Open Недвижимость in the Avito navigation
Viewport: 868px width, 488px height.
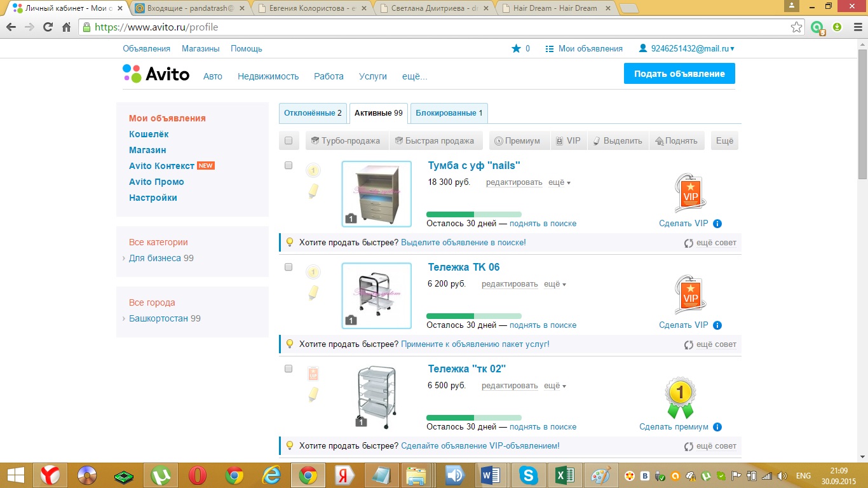(x=268, y=76)
